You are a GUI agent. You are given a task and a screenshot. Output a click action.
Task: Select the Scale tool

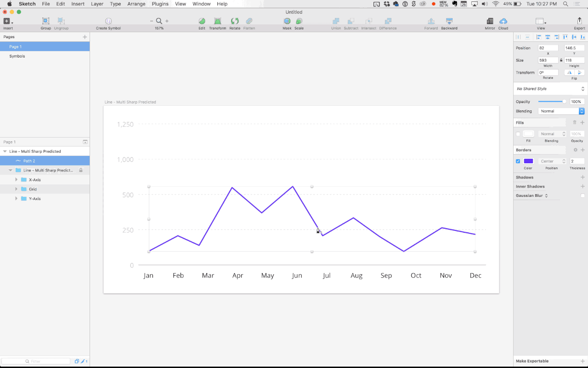coord(299,21)
